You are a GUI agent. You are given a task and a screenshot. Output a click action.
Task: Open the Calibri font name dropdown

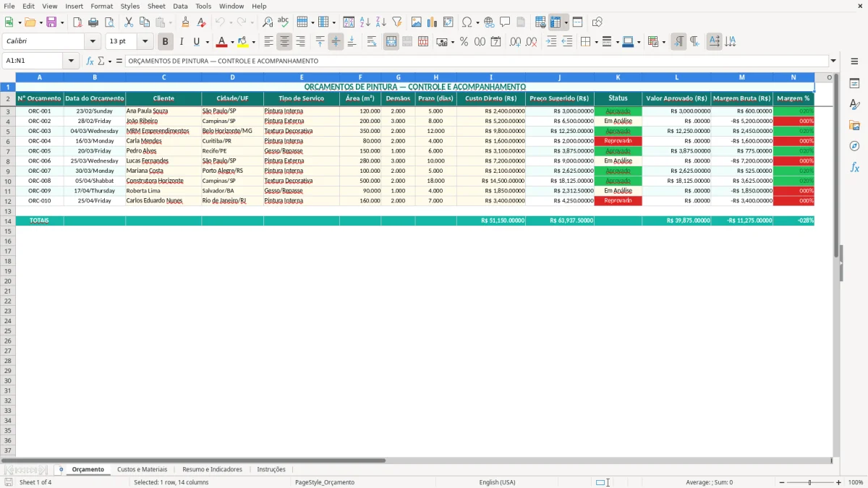point(93,42)
